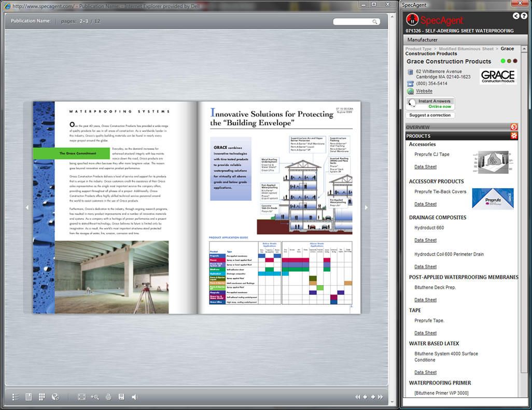Jump to first page double-arrow icon
This screenshot has width=532, height=410.
pos(358,397)
